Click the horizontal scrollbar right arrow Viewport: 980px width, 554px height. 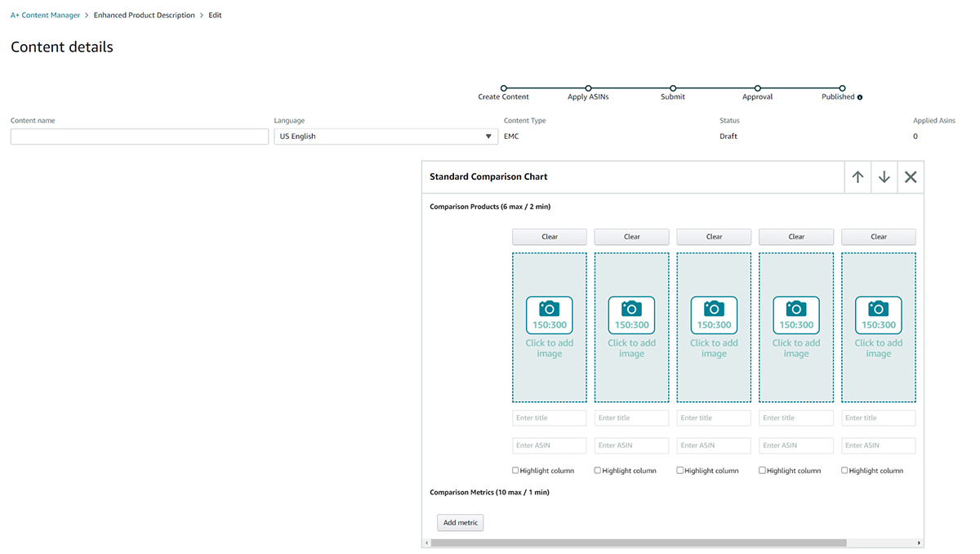click(x=919, y=543)
